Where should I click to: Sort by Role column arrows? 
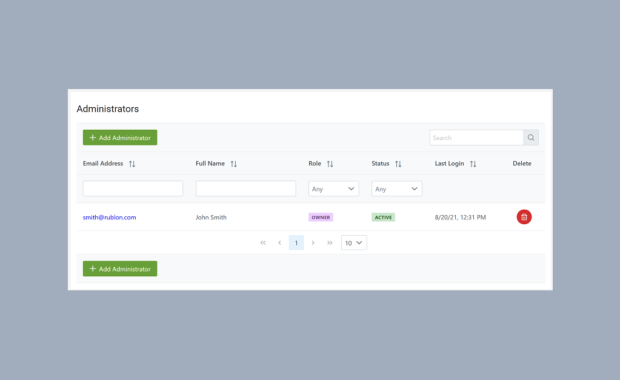click(330, 164)
